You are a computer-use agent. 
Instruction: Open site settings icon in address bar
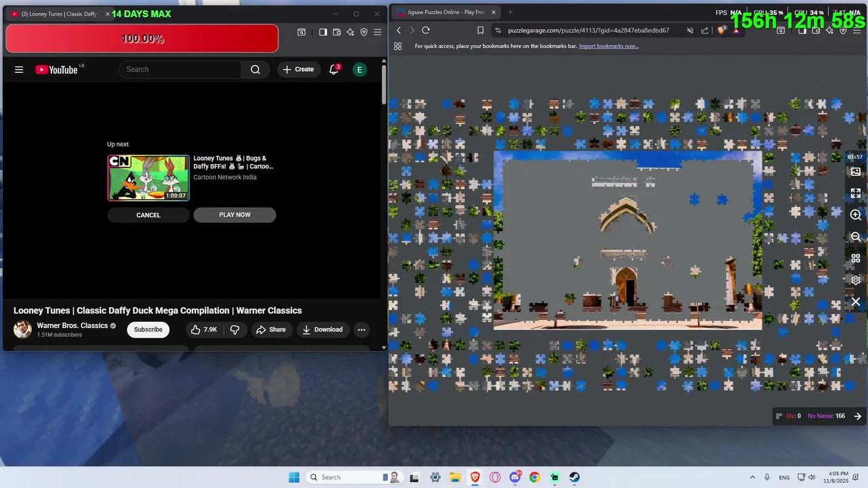pyautogui.click(x=498, y=30)
